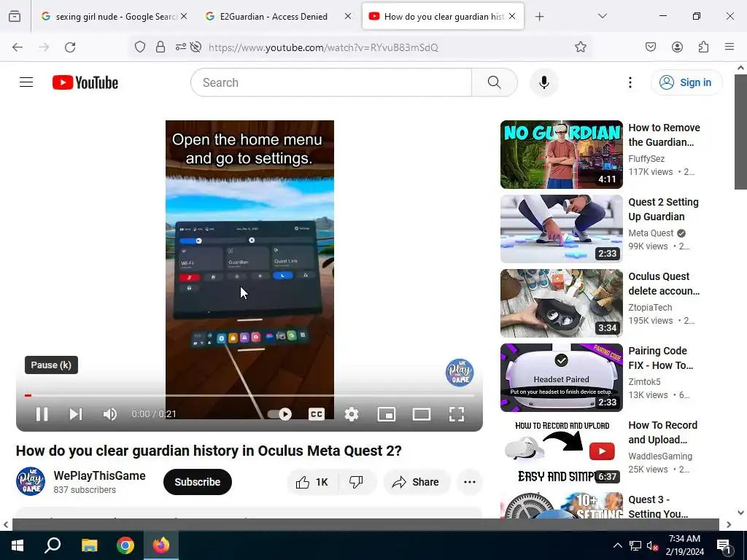Screen dimensions: 747x560
Task: Enter full screen mode
Action: pos(457,414)
